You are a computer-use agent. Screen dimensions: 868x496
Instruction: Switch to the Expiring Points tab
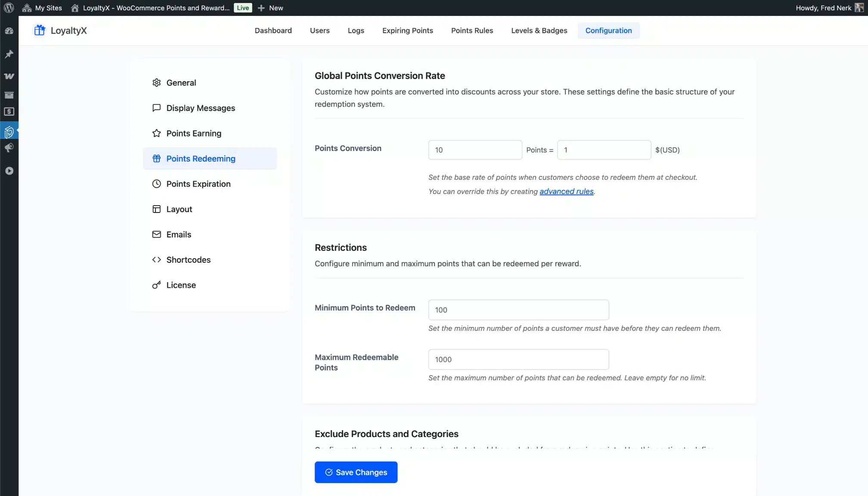point(407,31)
